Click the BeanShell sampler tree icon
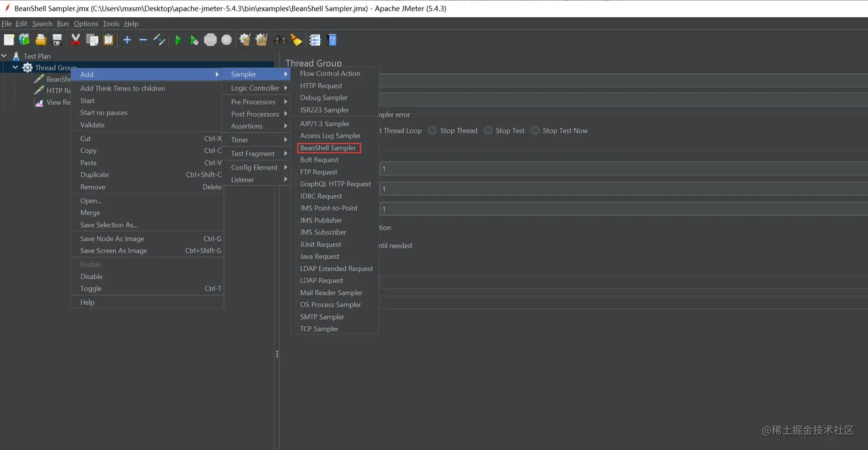This screenshot has width=868, height=450. tap(38, 79)
